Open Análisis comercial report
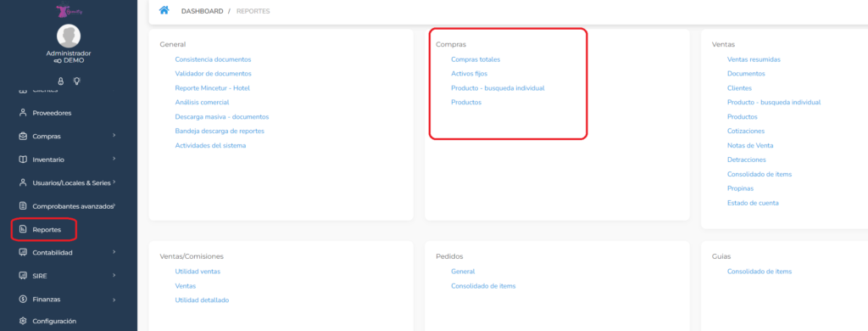 point(202,103)
